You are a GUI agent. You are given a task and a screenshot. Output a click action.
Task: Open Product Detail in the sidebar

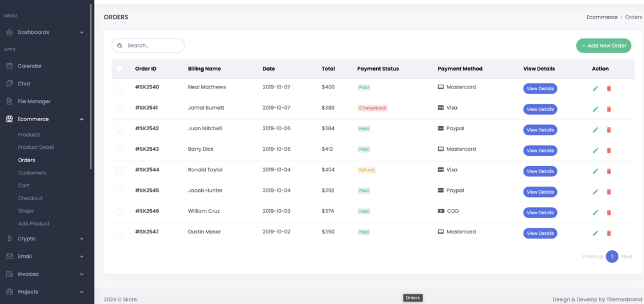pos(36,147)
